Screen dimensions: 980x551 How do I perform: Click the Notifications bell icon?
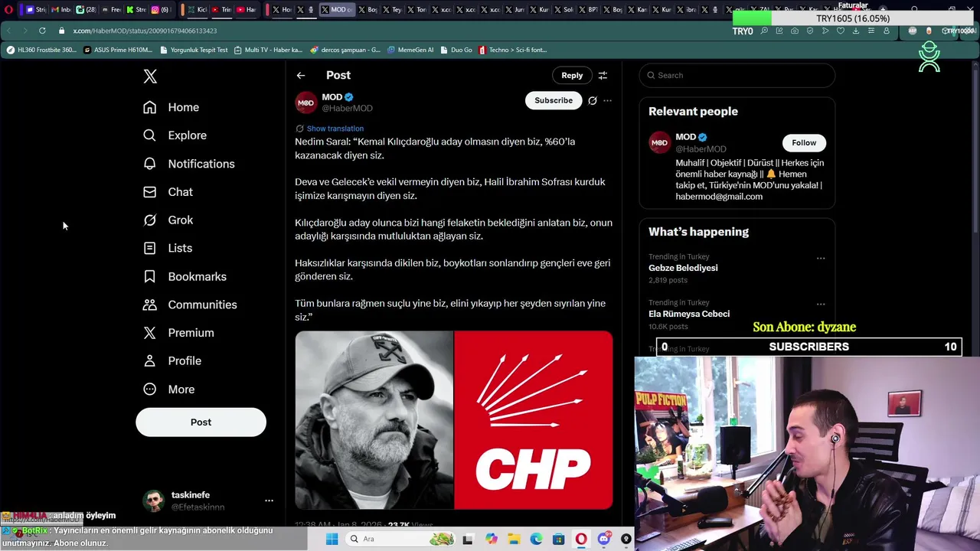click(x=150, y=164)
